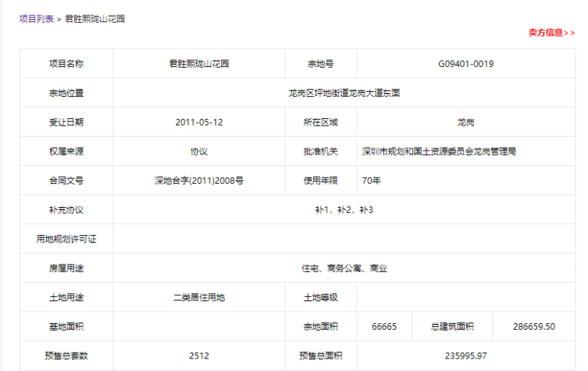Select breadcrumb text 君胜熙珑山花园
Screen dimensions: 588x371
[x=95, y=19]
